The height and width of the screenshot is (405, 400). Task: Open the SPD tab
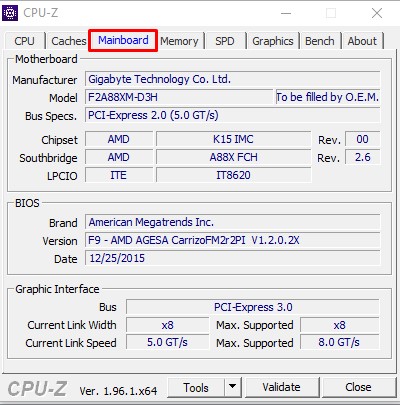(225, 41)
